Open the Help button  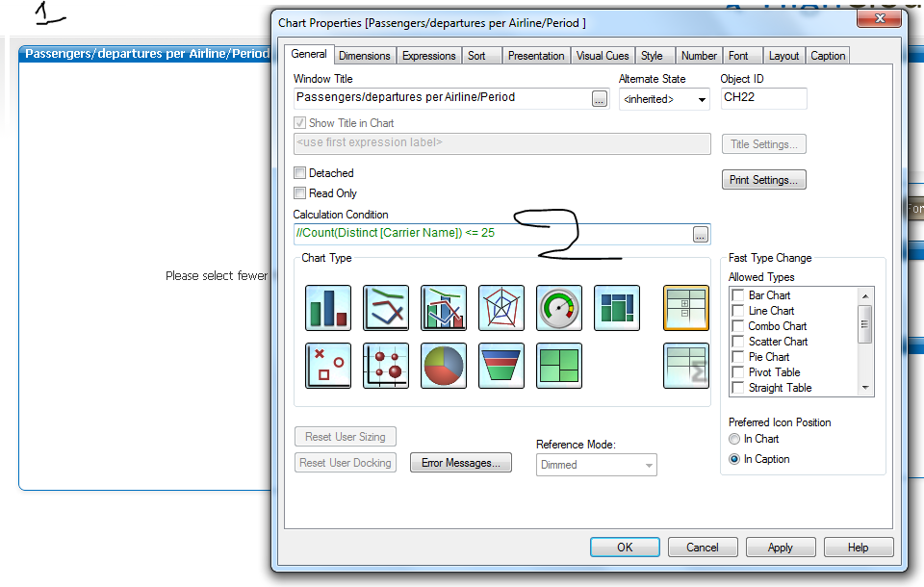pos(858,547)
